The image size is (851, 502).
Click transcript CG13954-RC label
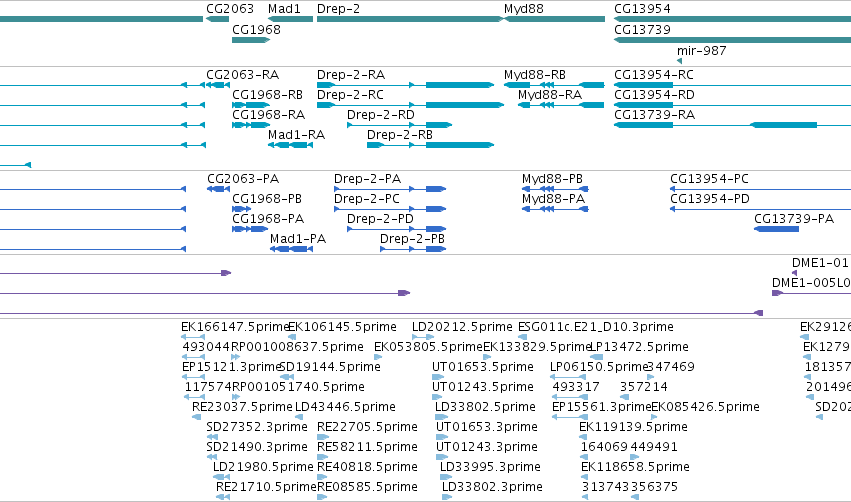pos(653,74)
